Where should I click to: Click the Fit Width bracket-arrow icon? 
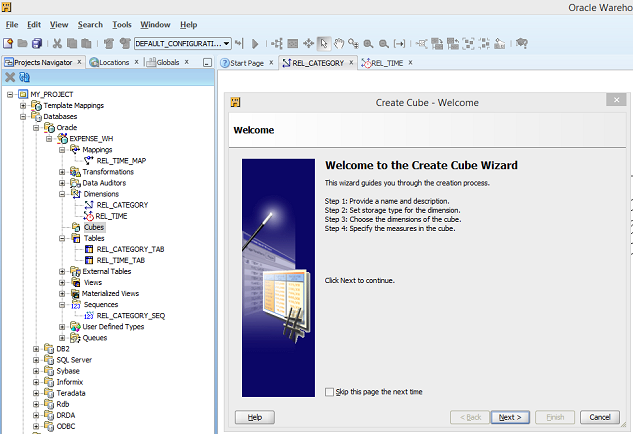(x=399, y=43)
